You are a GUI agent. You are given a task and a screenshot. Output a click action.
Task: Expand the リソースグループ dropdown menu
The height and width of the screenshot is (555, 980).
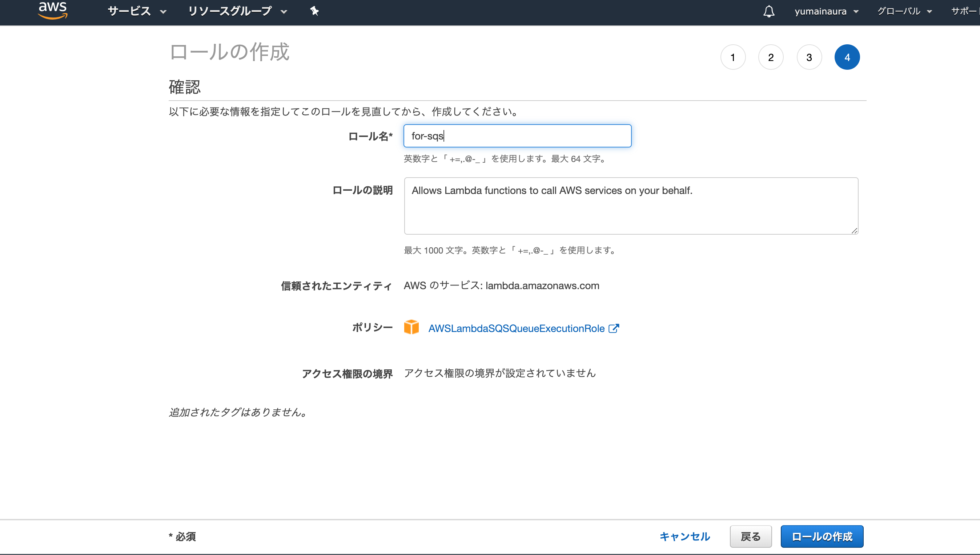click(x=237, y=11)
